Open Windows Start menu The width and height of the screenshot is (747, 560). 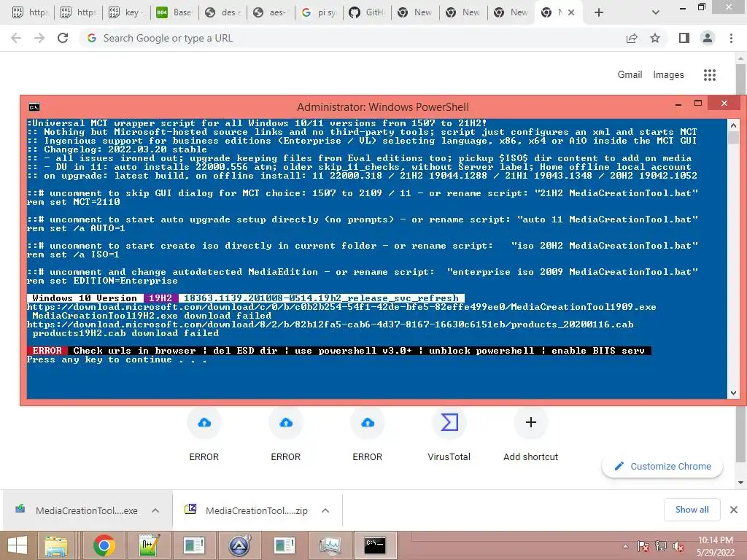18,545
